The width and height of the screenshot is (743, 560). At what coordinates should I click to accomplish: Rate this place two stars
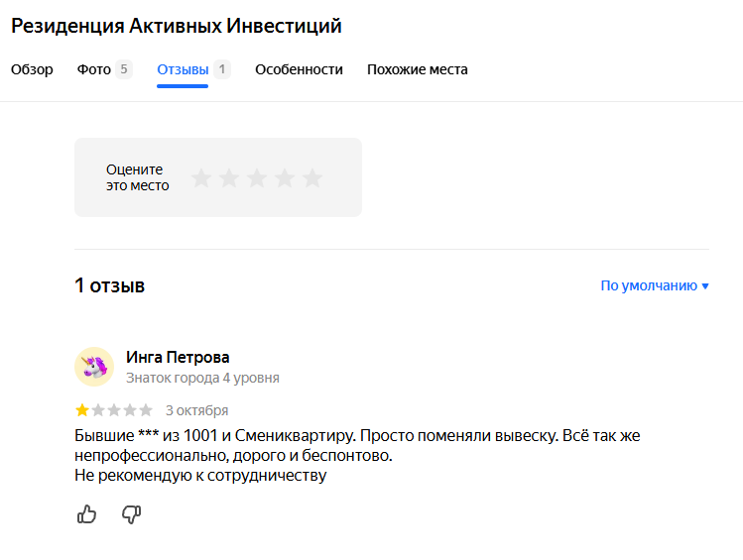point(229,178)
